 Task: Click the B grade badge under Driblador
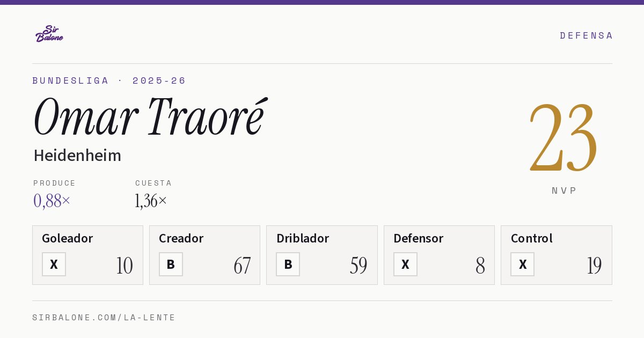click(288, 264)
